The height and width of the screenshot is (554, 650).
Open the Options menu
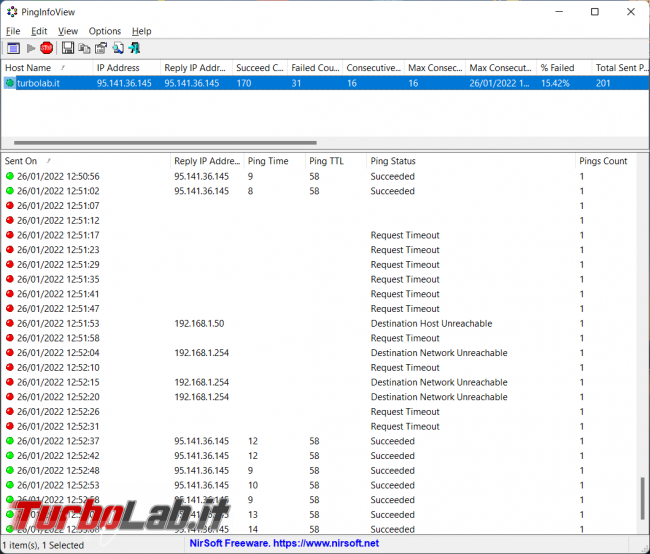pos(104,31)
